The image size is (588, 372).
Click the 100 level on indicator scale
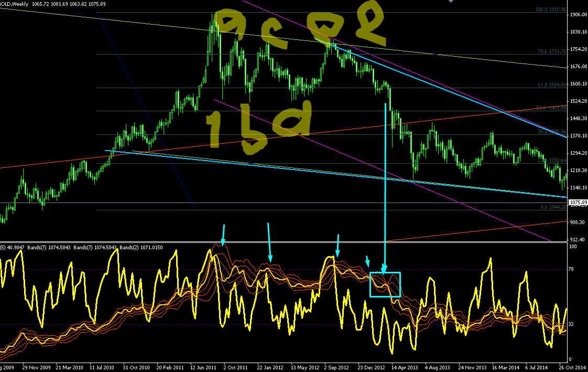coord(573,247)
